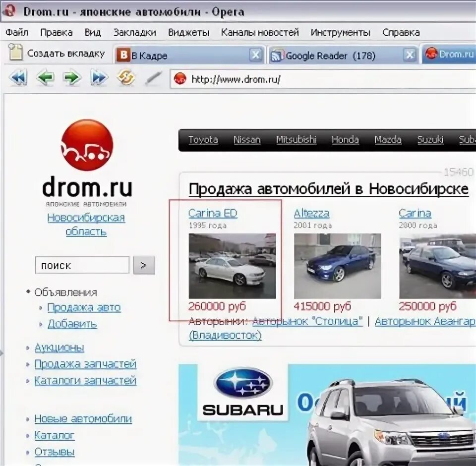This screenshot has width=476, height=466.
Task: Click the 415000 руб price text
Action: (322, 306)
